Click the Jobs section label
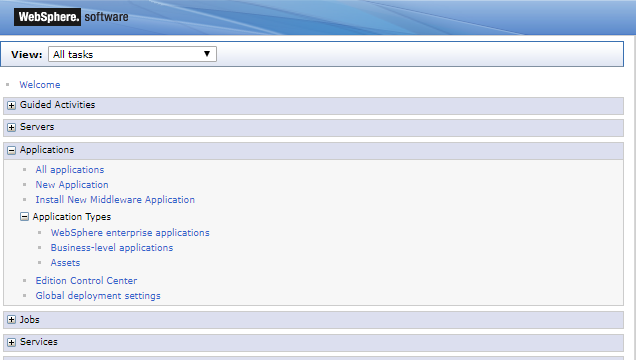 [x=30, y=319]
